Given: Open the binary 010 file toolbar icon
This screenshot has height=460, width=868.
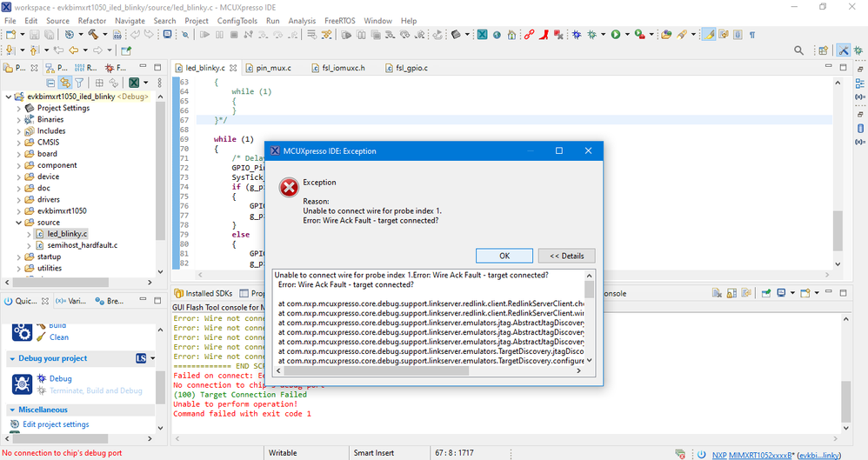Looking at the screenshot, I should [x=117, y=34].
